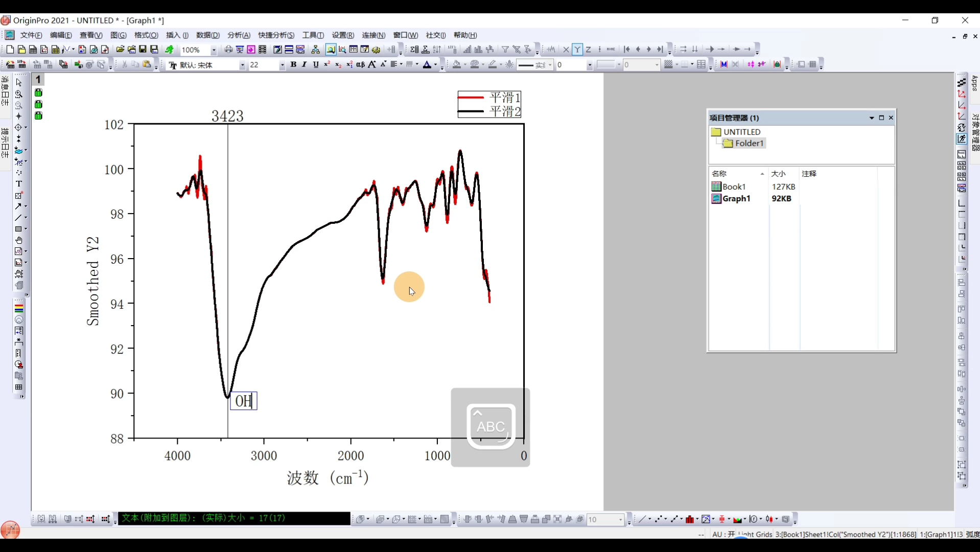The height and width of the screenshot is (552, 980).
Task: Click the superscript formatting icon
Action: click(x=327, y=64)
